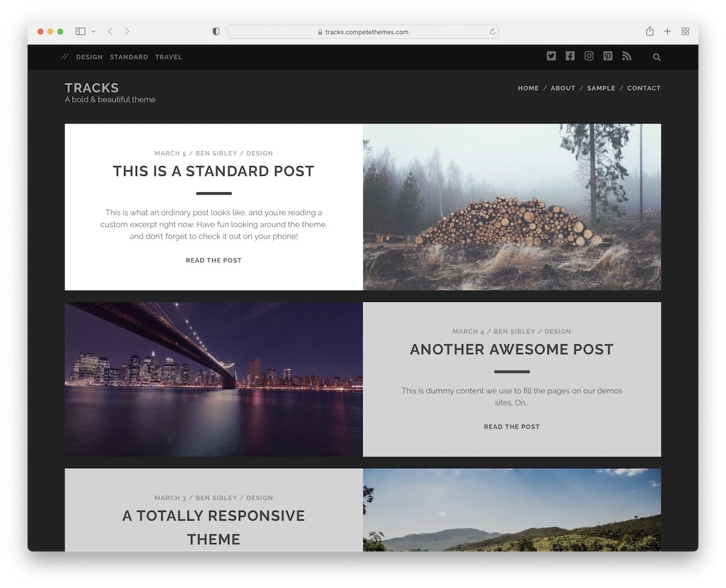Click the lock icon in address bar
This screenshot has width=726, height=588.
coord(320,32)
